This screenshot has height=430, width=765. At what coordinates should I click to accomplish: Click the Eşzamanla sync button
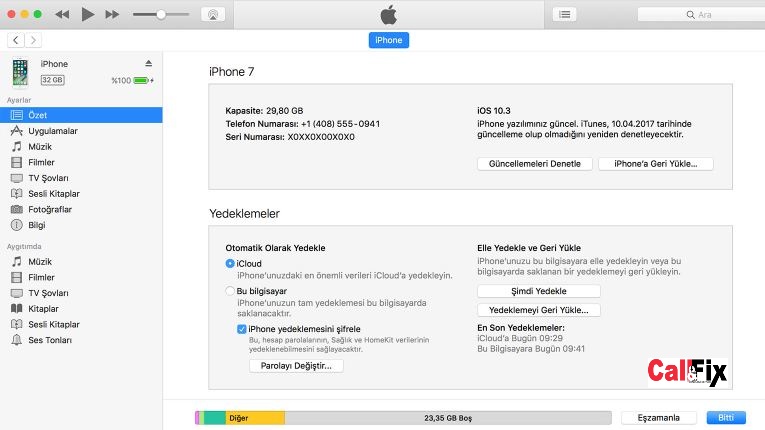tap(658, 418)
